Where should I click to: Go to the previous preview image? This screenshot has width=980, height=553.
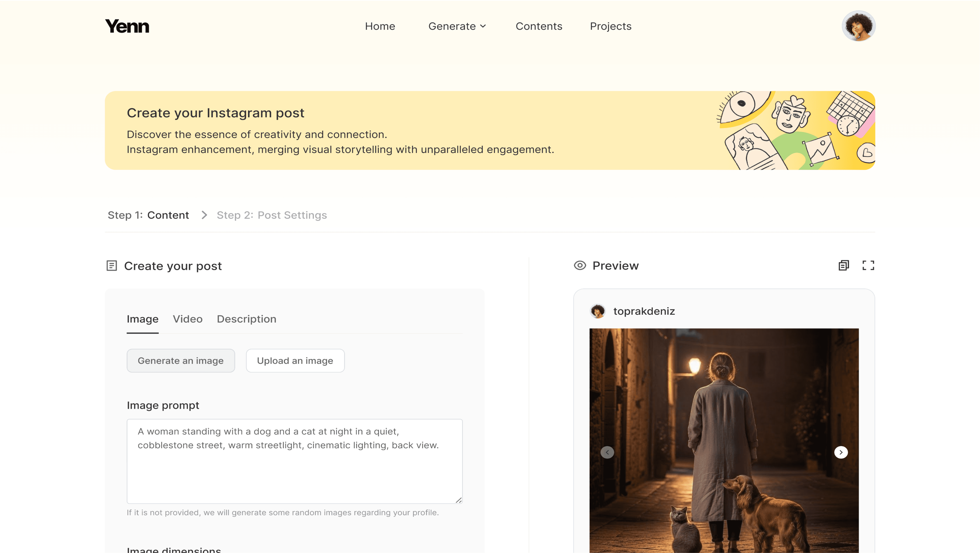tap(607, 452)
